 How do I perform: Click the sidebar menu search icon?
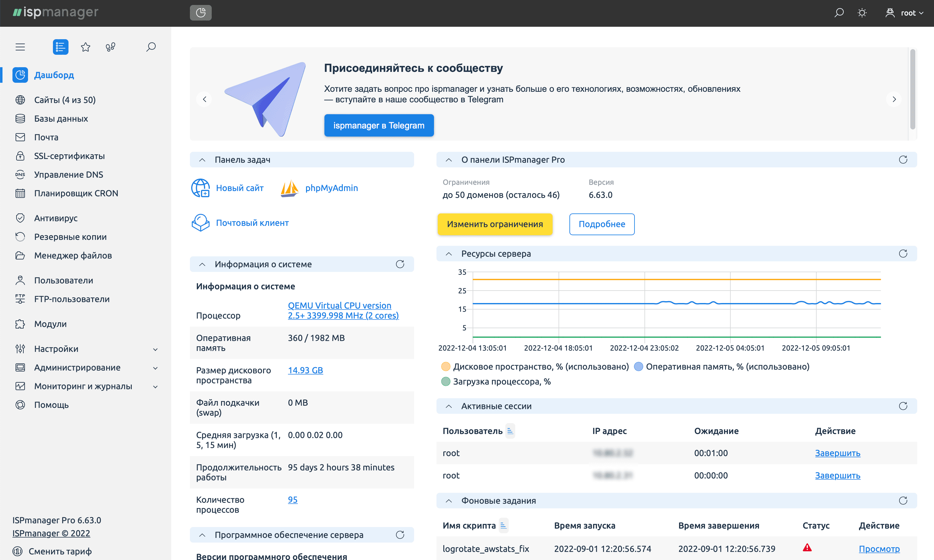click(151, 47)
